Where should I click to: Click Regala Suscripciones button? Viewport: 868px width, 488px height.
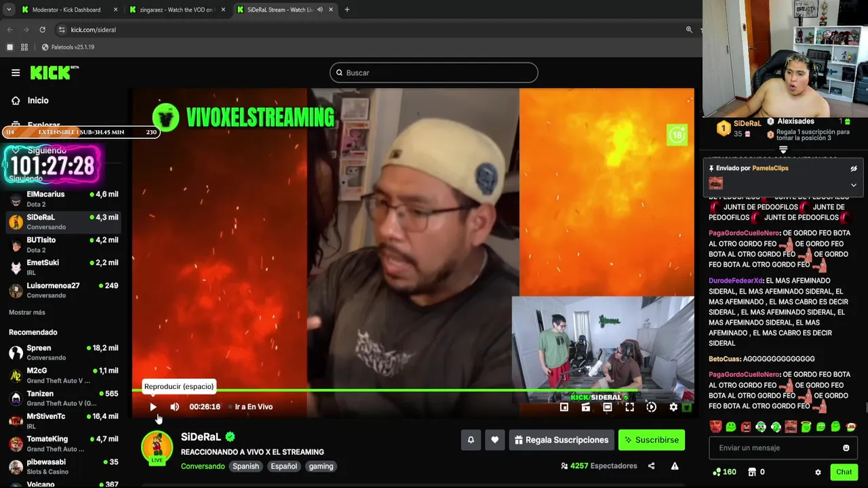[561, 440]
